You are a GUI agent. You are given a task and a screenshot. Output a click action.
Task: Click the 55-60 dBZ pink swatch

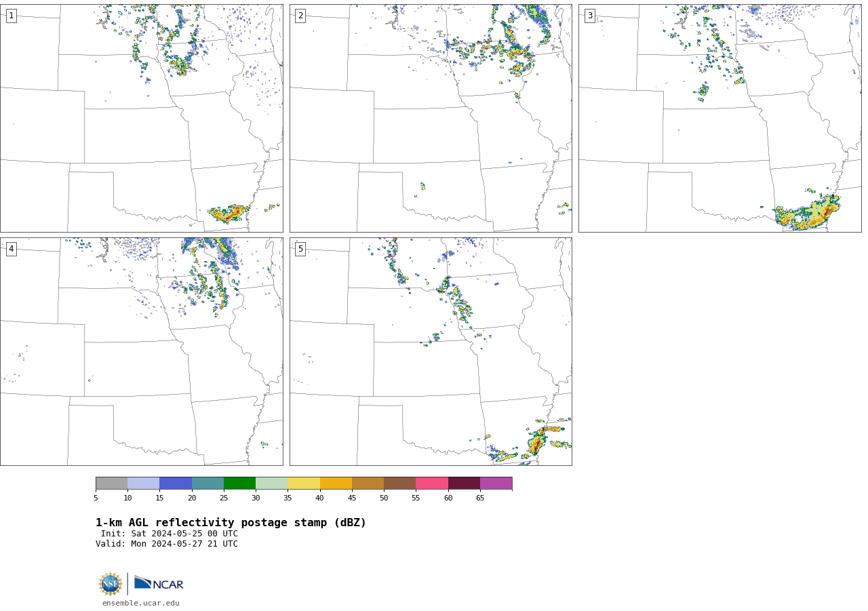coord(432,484)
